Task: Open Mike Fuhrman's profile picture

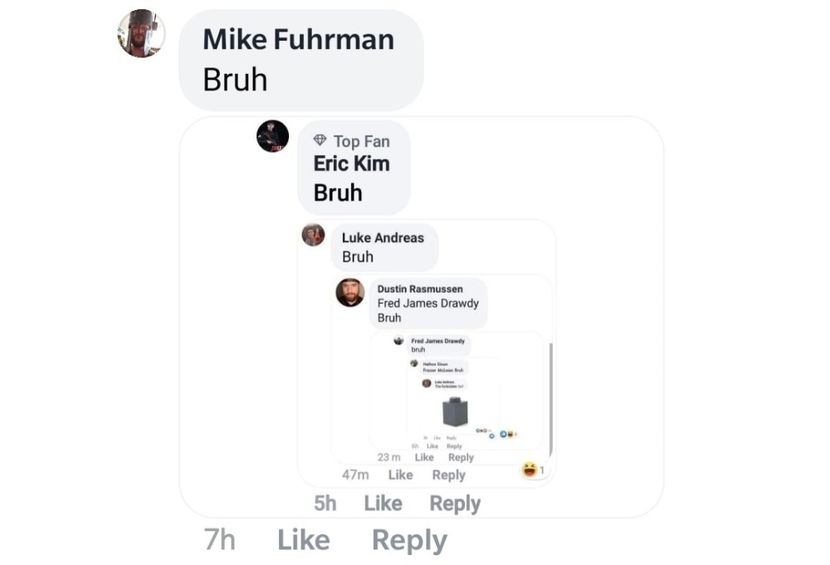Action: [x=141, y=33]
